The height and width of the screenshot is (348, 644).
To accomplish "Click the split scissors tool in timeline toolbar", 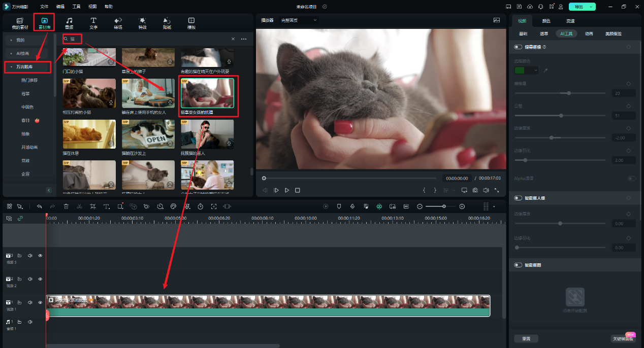I will pyautogui.click(x=79, y=206).
